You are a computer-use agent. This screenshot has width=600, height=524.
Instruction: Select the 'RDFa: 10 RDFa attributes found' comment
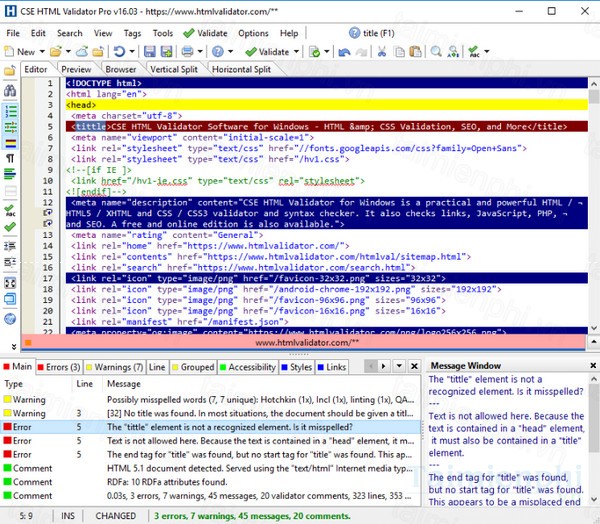point(210,482)
